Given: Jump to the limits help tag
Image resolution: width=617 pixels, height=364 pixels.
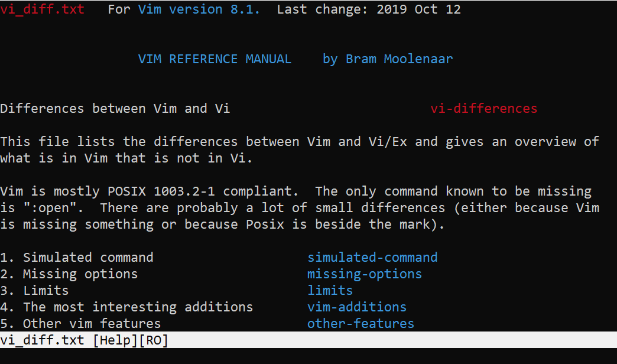Looking at the screenshot, I should 330,291.
